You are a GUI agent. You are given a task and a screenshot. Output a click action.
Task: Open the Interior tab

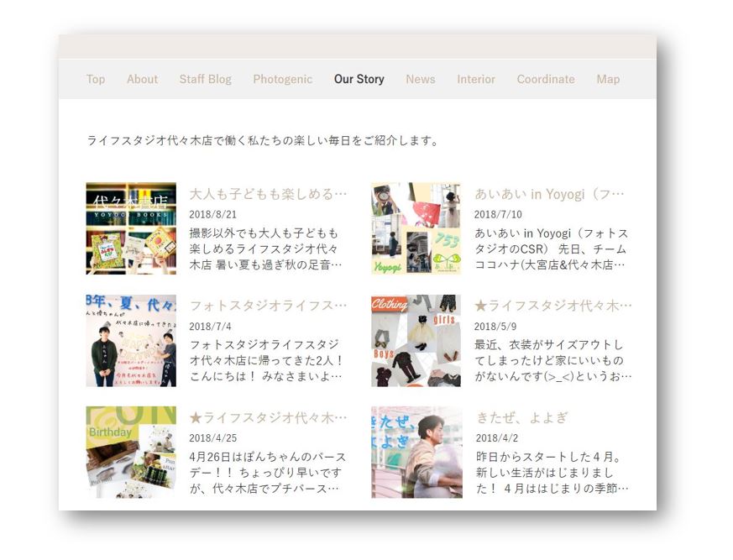[475, 79]
